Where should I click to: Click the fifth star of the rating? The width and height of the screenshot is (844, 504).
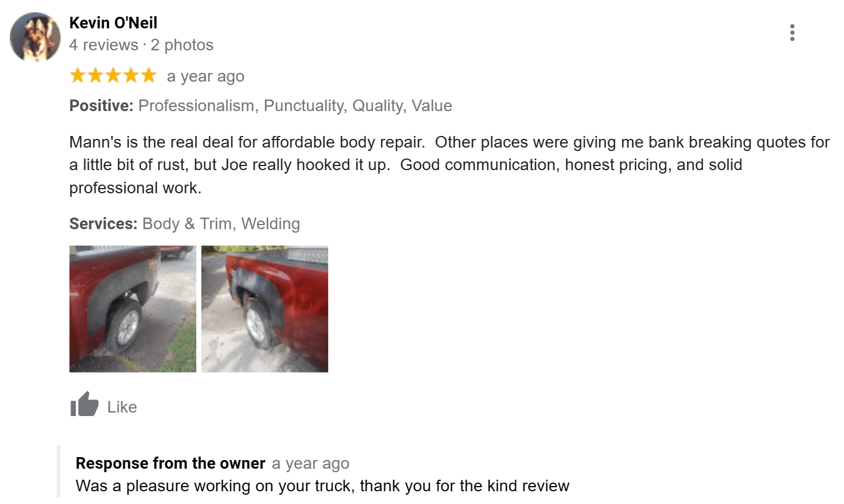click(148, 75)
